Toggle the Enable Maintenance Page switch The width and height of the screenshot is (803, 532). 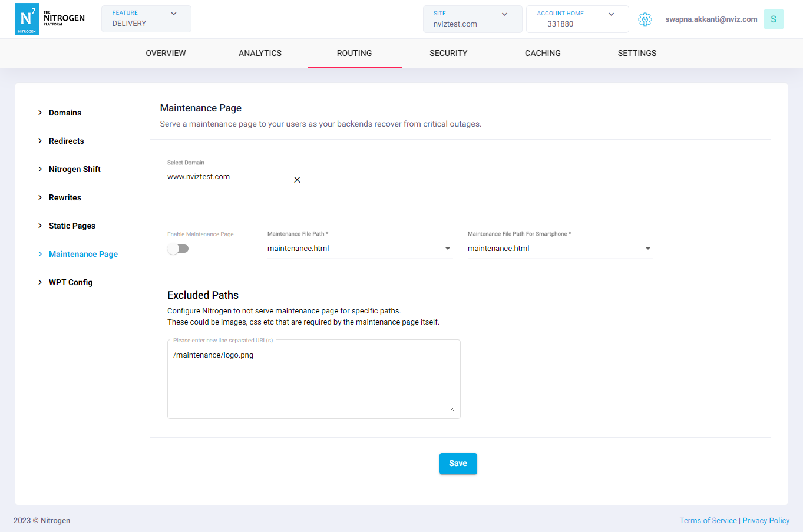tap(178, 249)
